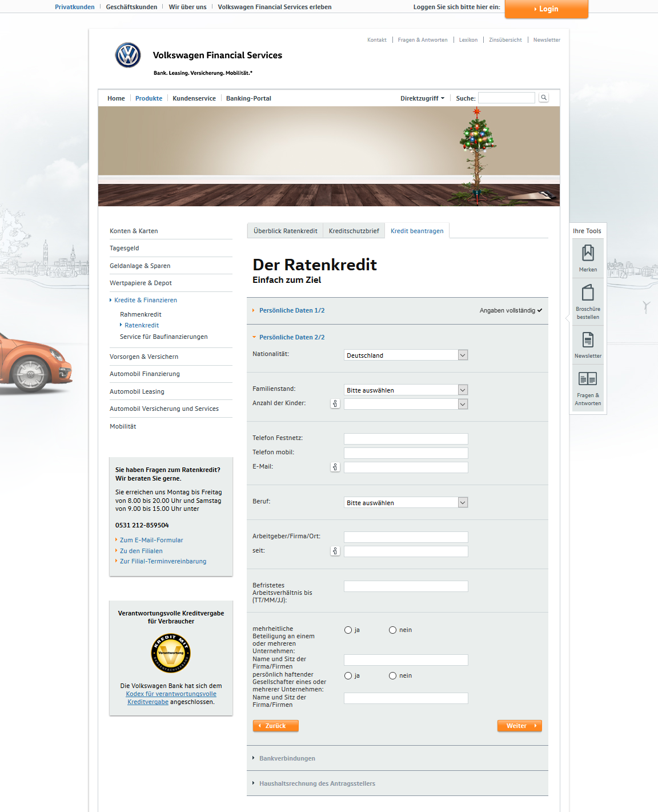Open the Zu den Filialen link
The width and height of the screenshot is (658, 812).
[141, 551]
